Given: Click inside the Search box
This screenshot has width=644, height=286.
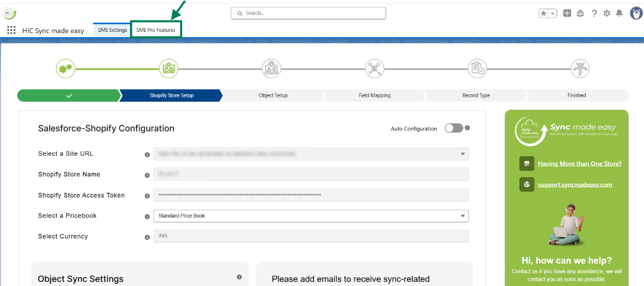Looking at the screenshot, I should pos(309,13).
